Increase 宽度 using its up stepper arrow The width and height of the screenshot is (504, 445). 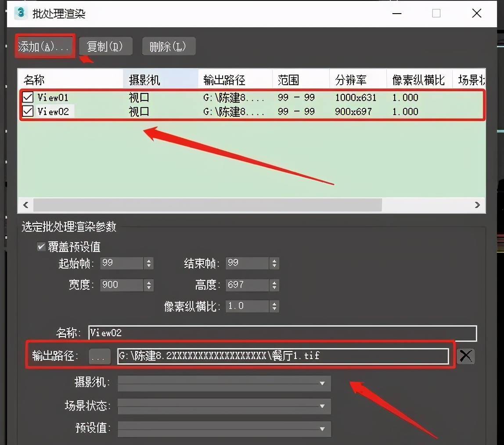tap(149, 283)
